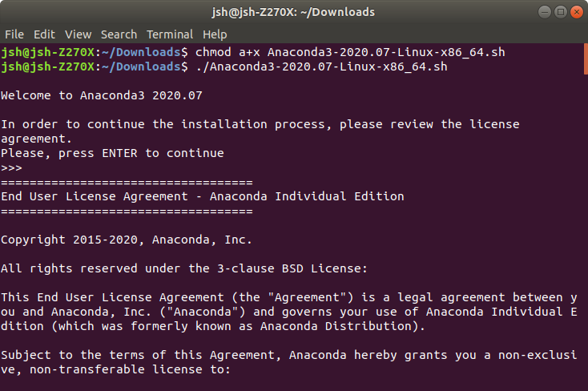Minimize the terminal window
Image resolution: width=588 pixels, height=391 pixels.
pyautogui.click(x=545, y=12)
